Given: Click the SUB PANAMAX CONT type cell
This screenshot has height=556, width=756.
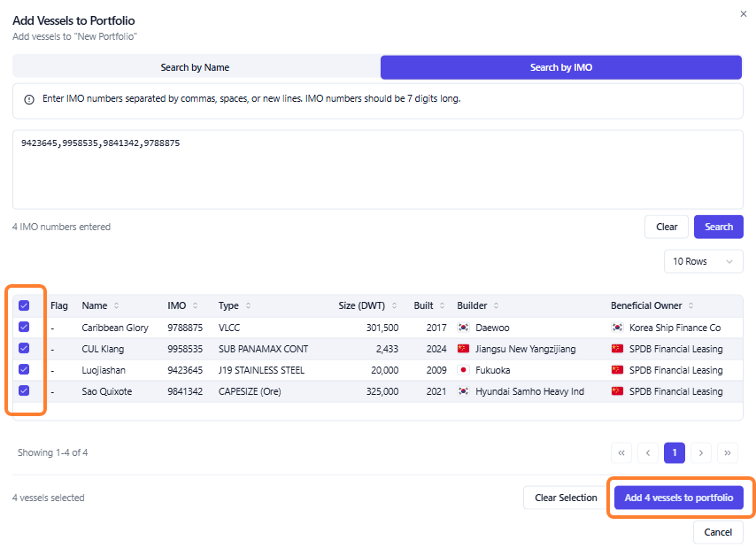Looking at the screenshot, I should click(x=263, y=349).
